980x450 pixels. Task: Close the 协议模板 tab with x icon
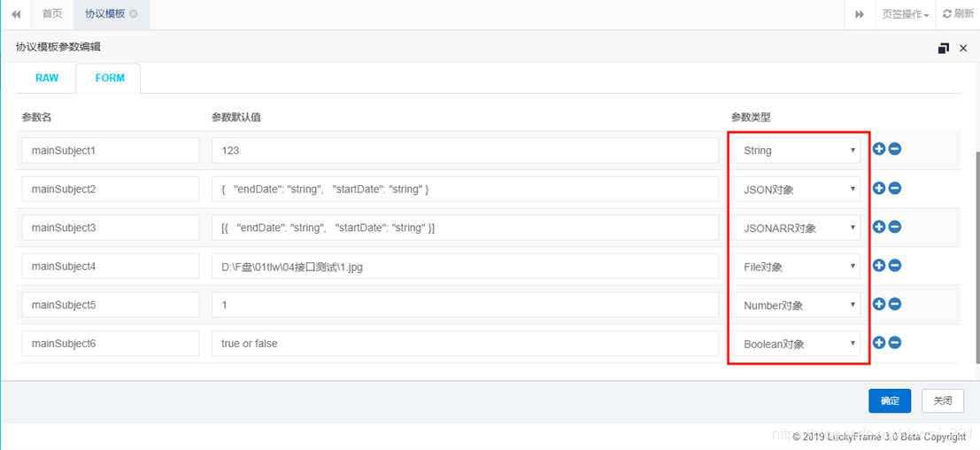[134, 14]
